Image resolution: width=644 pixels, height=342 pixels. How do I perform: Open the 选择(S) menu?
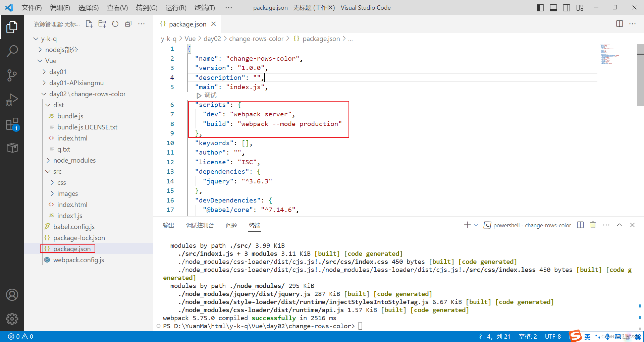click(89, 8)
